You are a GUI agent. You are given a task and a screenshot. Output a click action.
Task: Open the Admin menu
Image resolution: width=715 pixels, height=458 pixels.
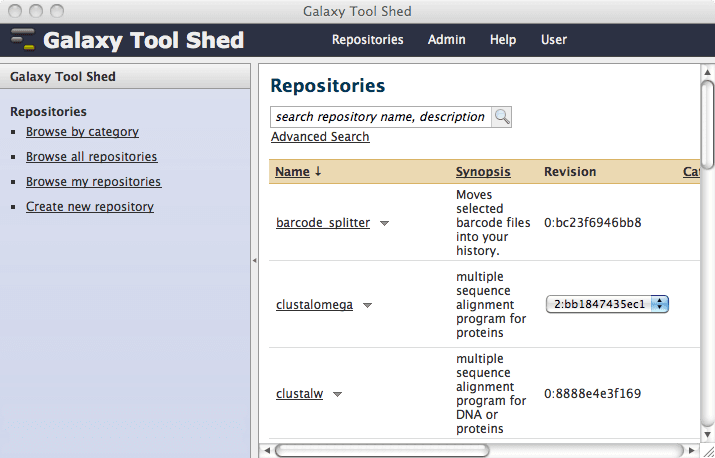446,40
